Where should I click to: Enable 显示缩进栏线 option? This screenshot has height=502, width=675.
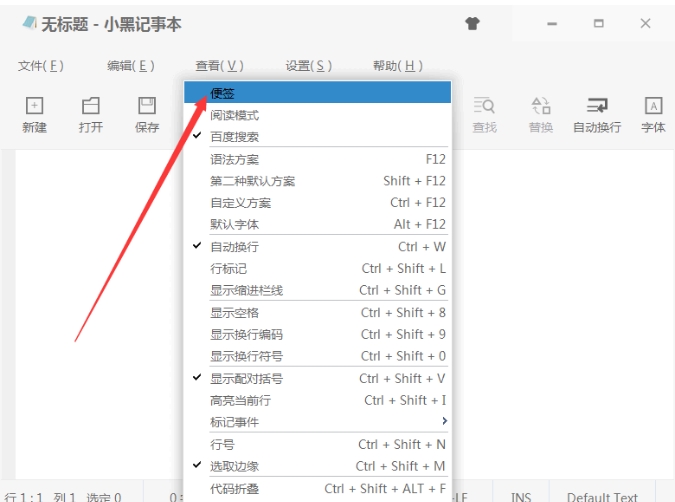click(x=318, y=290)
